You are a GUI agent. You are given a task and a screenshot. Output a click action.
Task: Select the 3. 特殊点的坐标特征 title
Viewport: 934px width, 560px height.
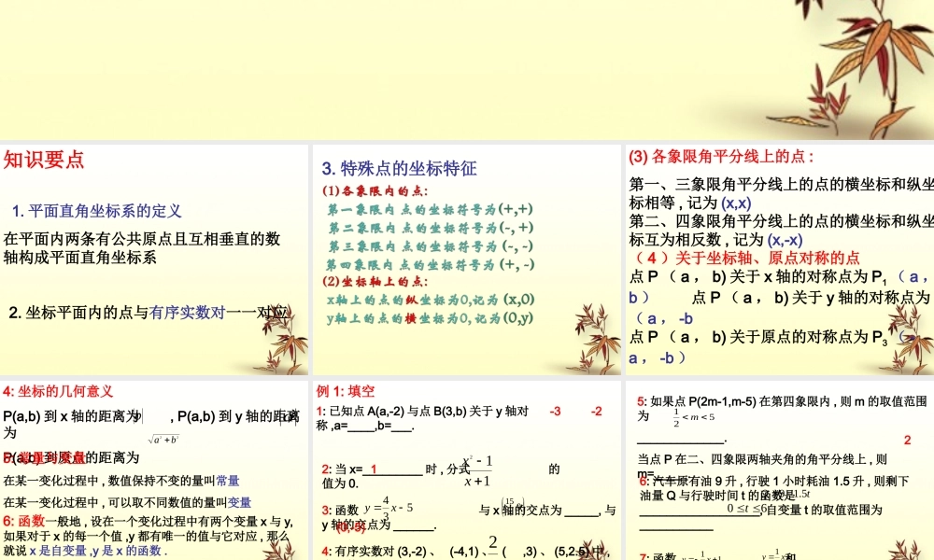[402, 168]
